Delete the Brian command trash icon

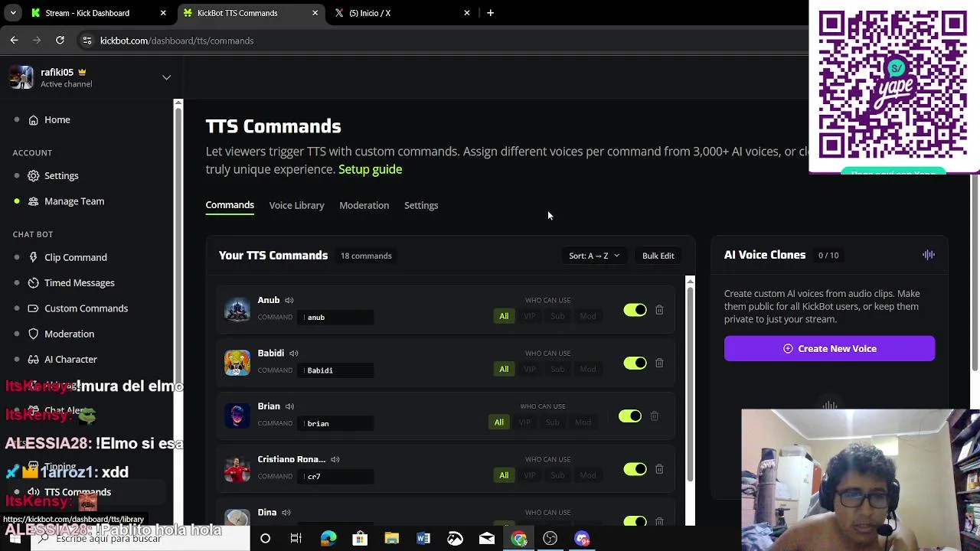654,416
